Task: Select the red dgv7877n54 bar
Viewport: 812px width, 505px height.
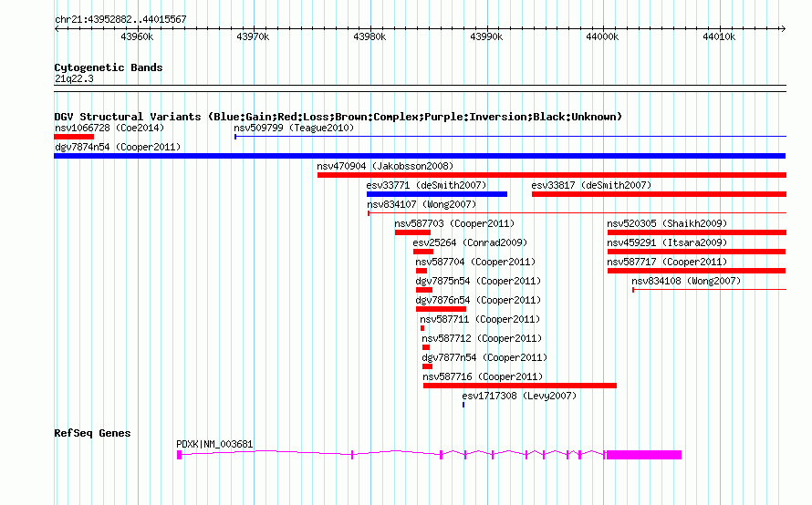Action: click(x=427, y=366)
